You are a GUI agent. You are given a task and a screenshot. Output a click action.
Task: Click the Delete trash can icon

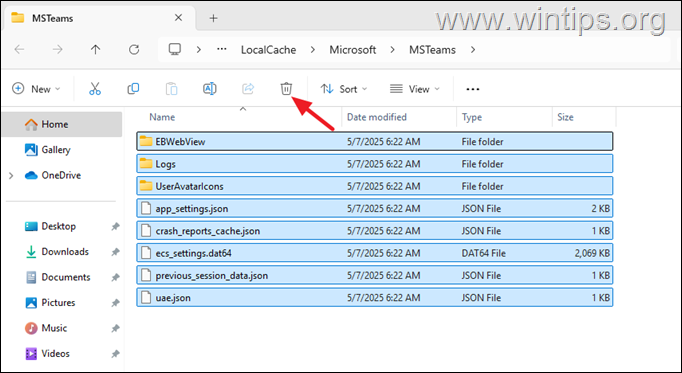286,89
